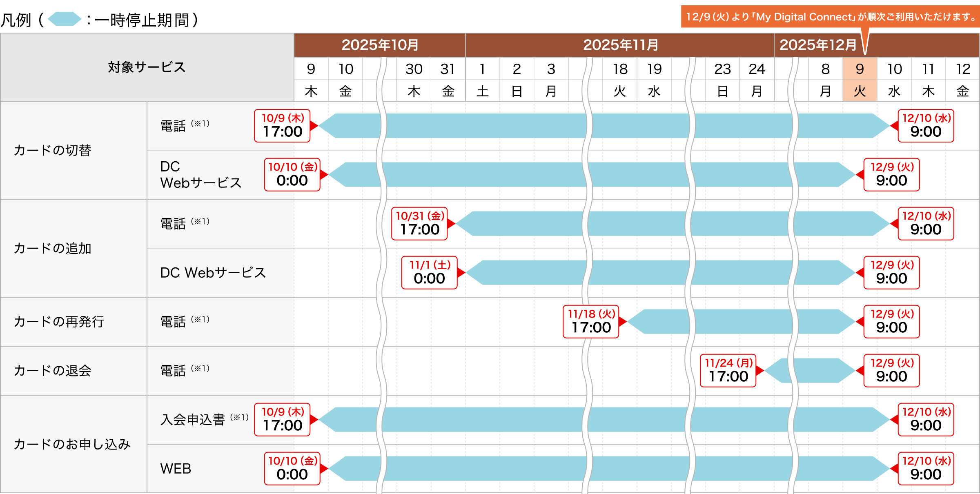Click the WEB row label
The height and width of the screenshot is (494, 980).
tap(176, 469)
